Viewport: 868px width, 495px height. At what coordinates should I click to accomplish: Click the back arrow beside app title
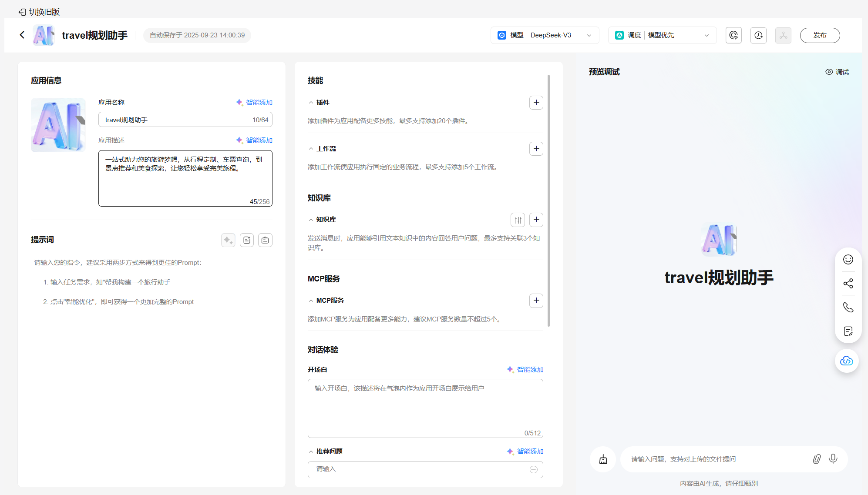point(22,35)
